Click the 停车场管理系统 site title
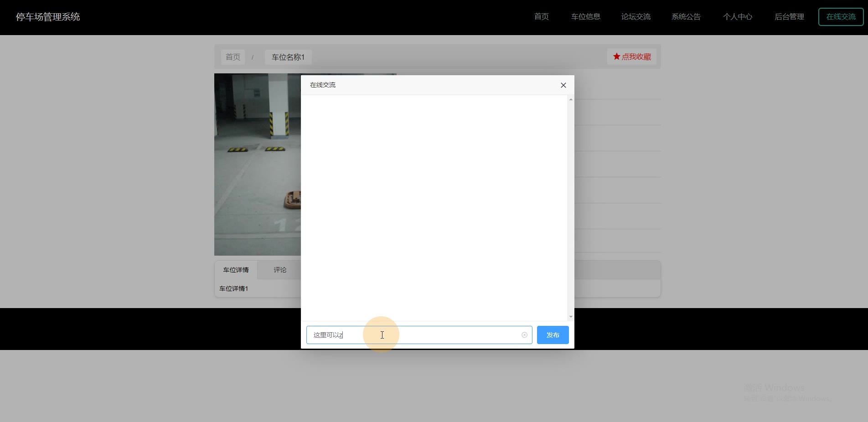The width and height of the screenshot is (868, 422). click(48, 17)
